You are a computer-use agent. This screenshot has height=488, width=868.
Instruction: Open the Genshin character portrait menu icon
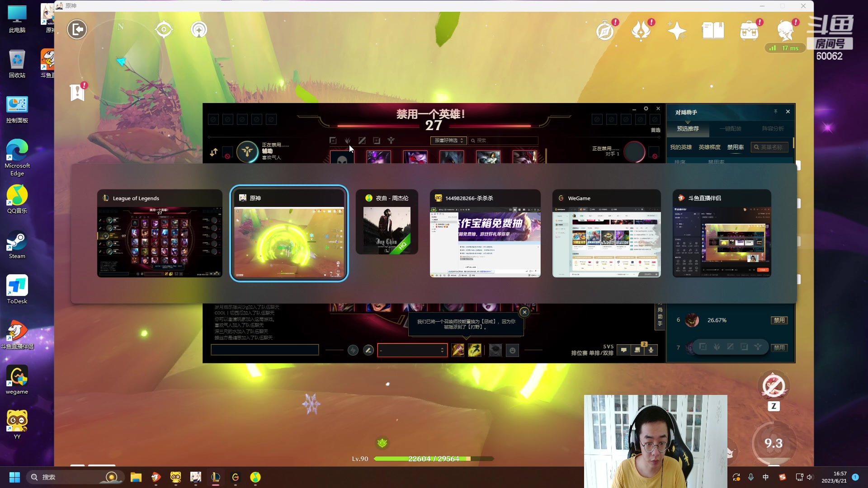pos(786,31)
